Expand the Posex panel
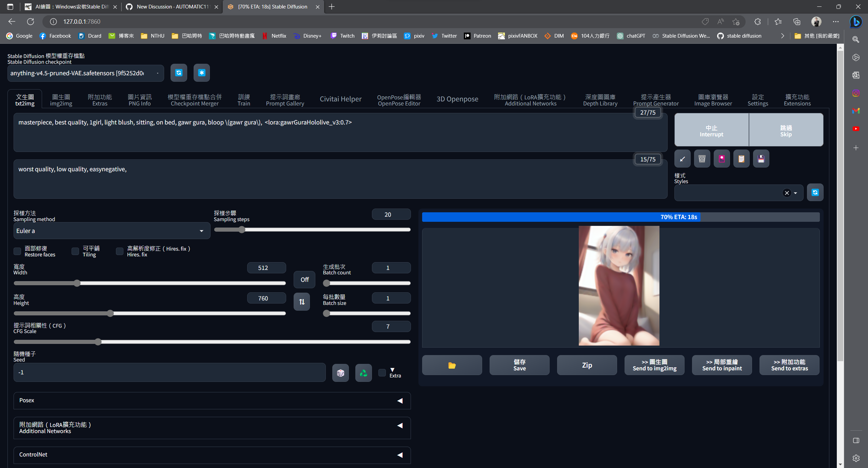Screen dimensions: 868x468 pyautogui.click(x=400, y=401)
